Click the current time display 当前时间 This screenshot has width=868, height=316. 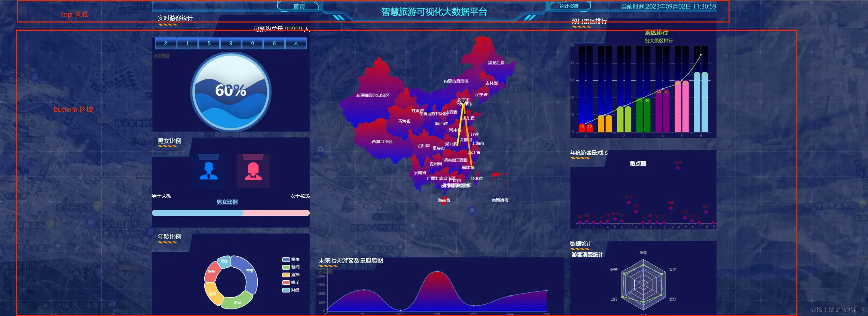tap(668, 6)
